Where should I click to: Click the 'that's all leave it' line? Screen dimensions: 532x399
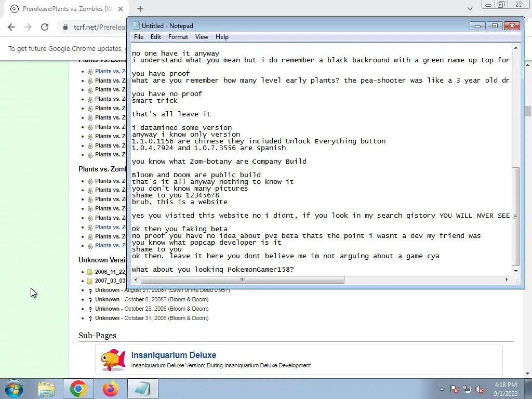point(171,114)
